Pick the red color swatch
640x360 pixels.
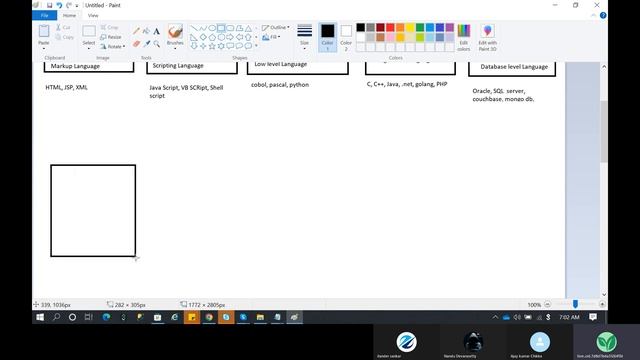pyautogui.click(x=390, y=27)
